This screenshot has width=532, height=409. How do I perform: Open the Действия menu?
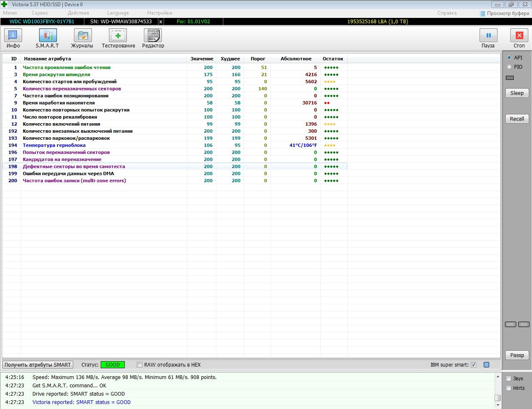tap(78, 13)
